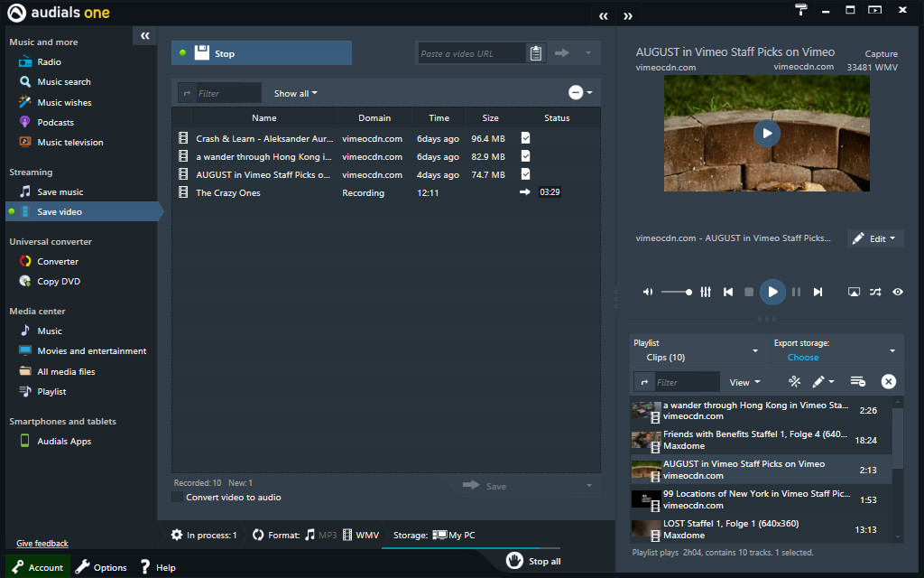Enable Convert video to audio
Screen dimensions: 924x578
178,497
